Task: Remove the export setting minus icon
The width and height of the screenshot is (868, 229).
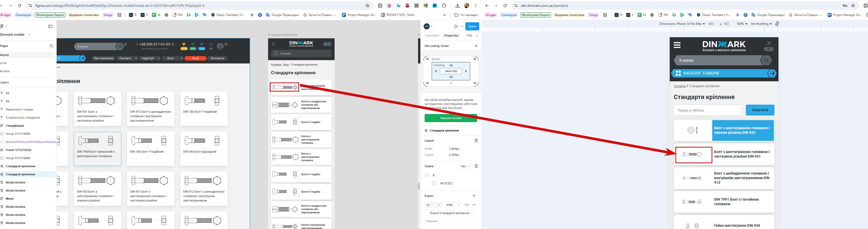Action: point(474,205)
